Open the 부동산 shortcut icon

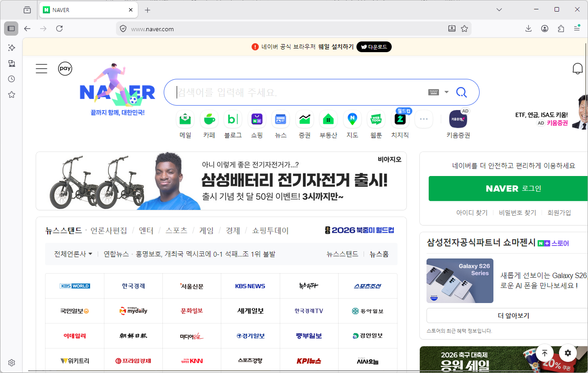[x=328, y=119]
